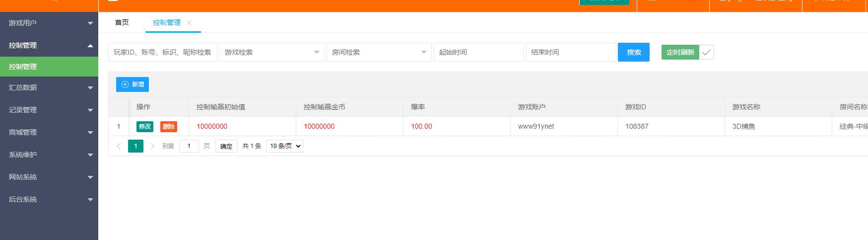Image resolution: width=868 pixels, height=240 pixels.
Task: Collapse the 控制管理 sidebar group
Action: click(x=49, y=45)
